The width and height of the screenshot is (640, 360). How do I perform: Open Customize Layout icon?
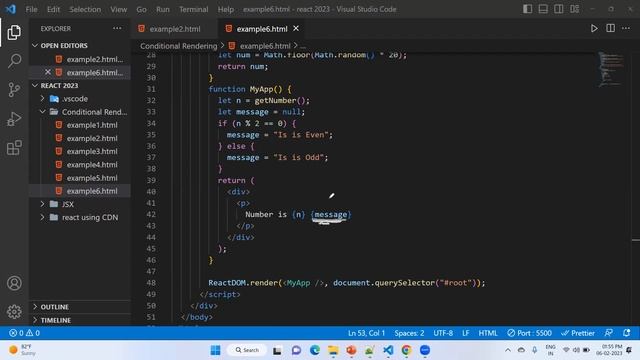(574, 9)
